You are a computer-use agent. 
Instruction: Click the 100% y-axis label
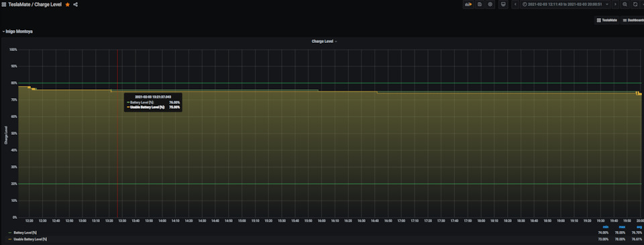13,50
